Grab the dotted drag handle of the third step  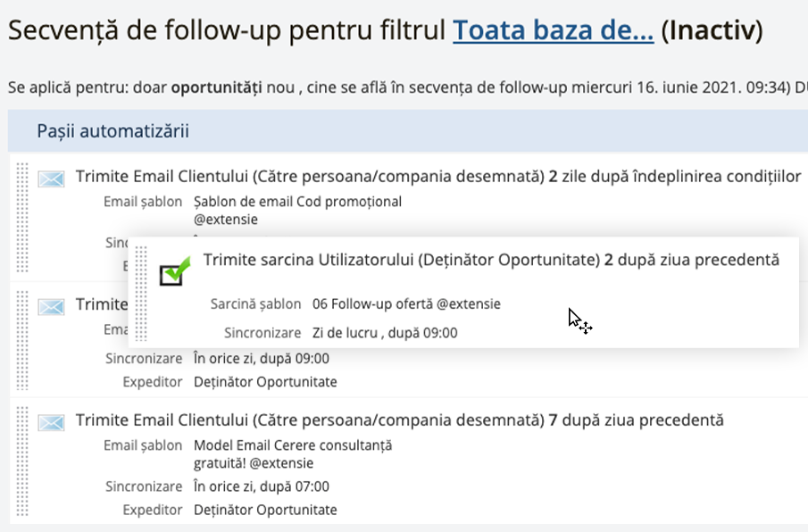(x=21, y=461)
